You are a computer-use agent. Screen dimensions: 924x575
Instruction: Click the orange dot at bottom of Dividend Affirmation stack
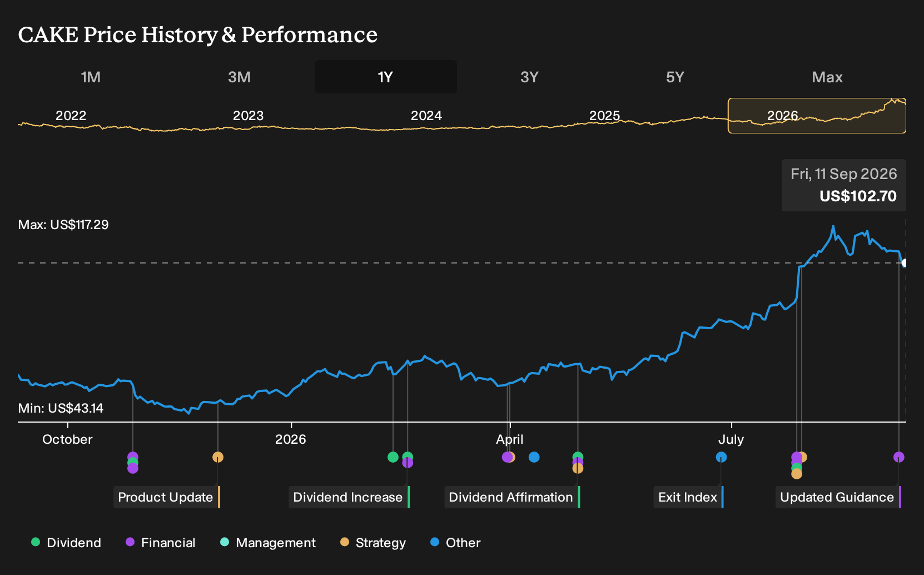coord(578,468)
